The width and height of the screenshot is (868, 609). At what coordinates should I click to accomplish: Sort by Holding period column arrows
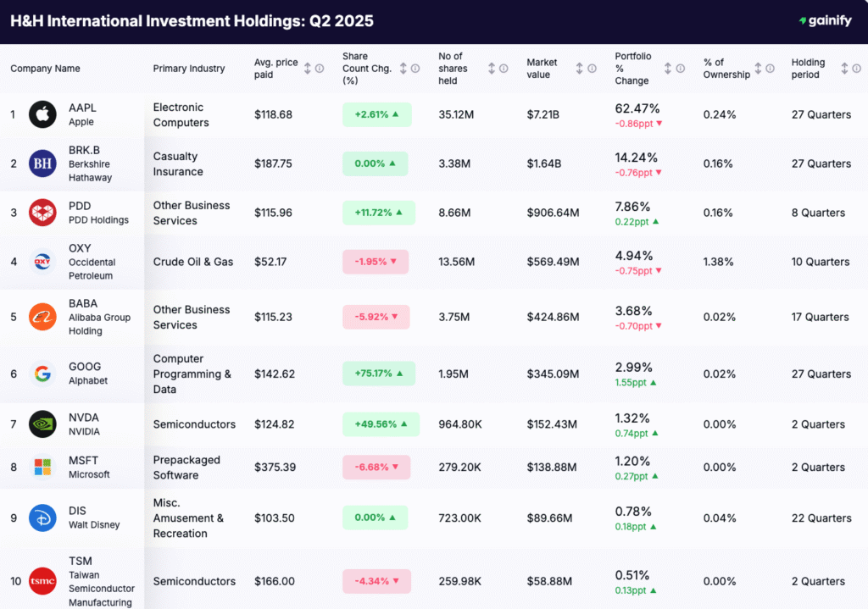tap(844, 69)
